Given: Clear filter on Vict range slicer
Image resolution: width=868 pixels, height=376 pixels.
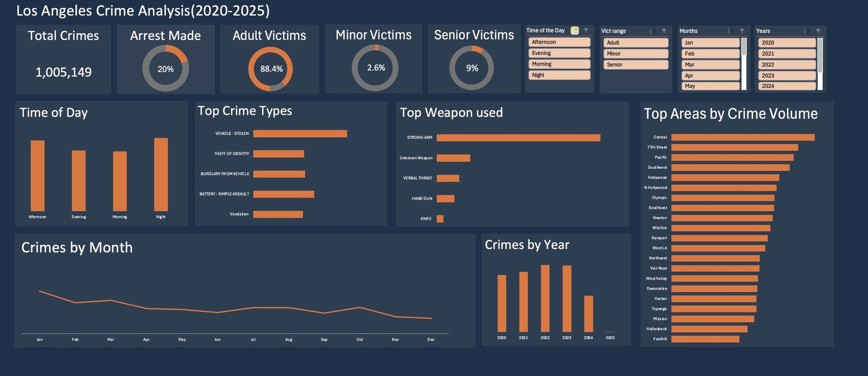Looking at the screenshot, I should point(664,31).
